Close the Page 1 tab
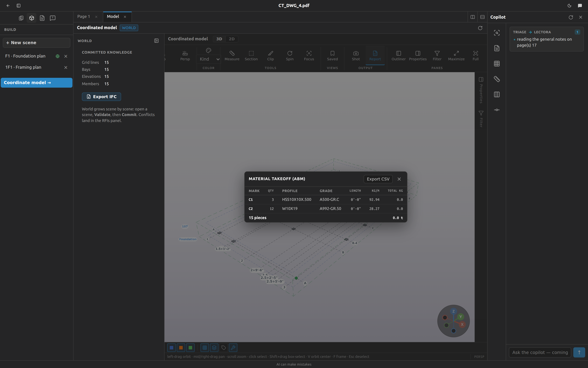This screenshot has height=368, width=588. tap(96, 17)
